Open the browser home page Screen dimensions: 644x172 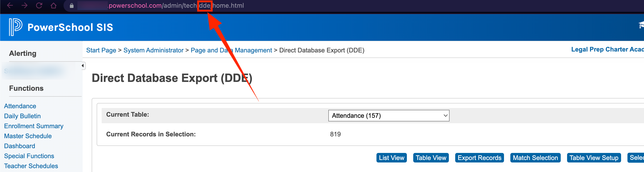pyautogui.click(x=53, y=5)
